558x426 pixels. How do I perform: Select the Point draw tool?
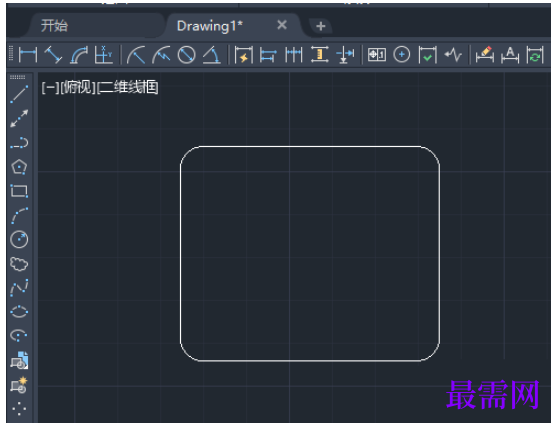[x=19, y=409]
